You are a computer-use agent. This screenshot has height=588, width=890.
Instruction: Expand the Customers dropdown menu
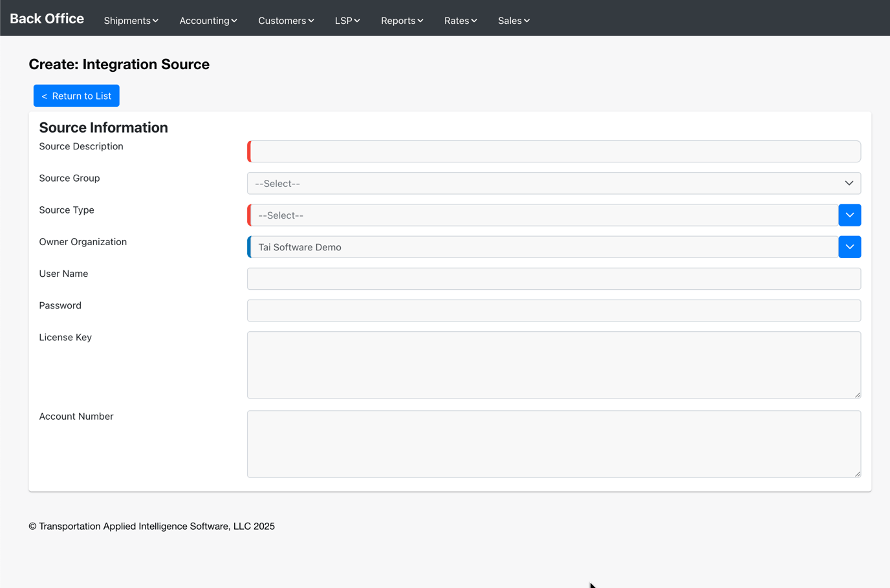click(286, 21)
